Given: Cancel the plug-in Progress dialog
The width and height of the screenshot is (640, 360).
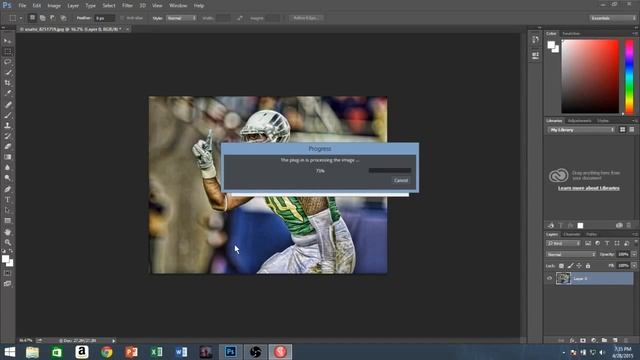Looking at the screenshot, I should 401,180.
